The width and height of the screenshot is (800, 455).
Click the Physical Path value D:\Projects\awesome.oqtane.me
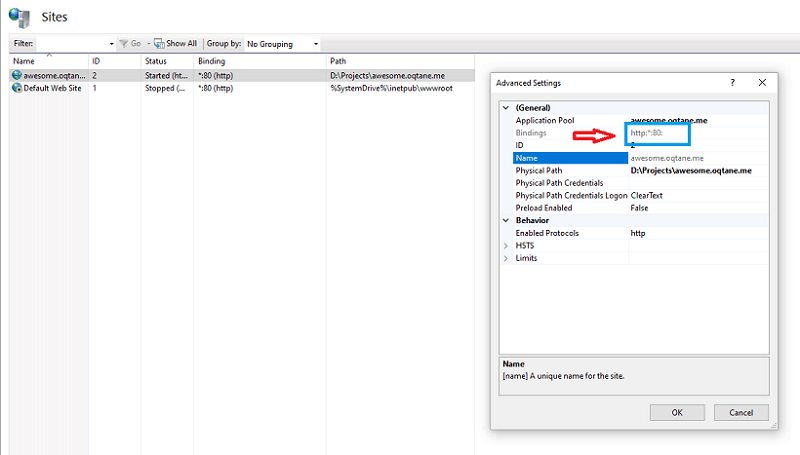tap(691, 170)
